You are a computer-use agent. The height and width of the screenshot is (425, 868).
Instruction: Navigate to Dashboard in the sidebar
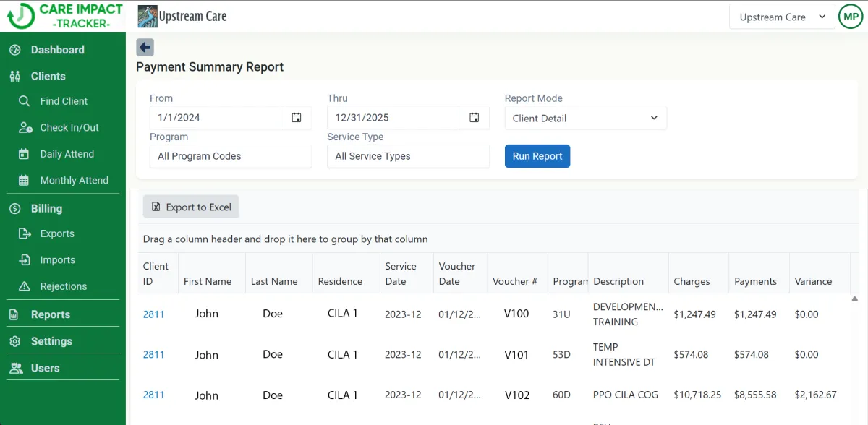pos(57,50)
